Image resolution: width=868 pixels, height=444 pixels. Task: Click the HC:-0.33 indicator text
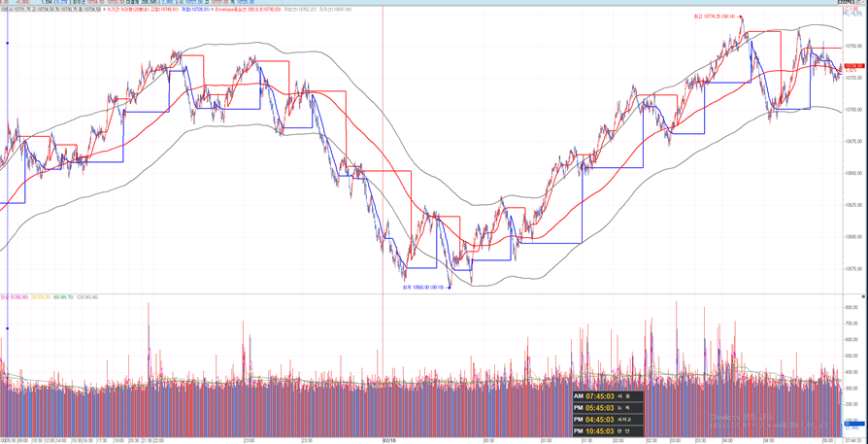[851, 14]
